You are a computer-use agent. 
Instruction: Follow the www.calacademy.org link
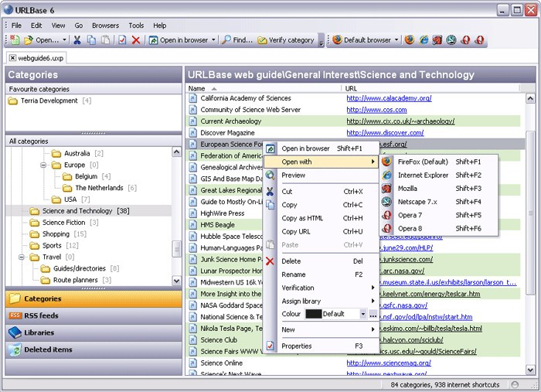389,98
